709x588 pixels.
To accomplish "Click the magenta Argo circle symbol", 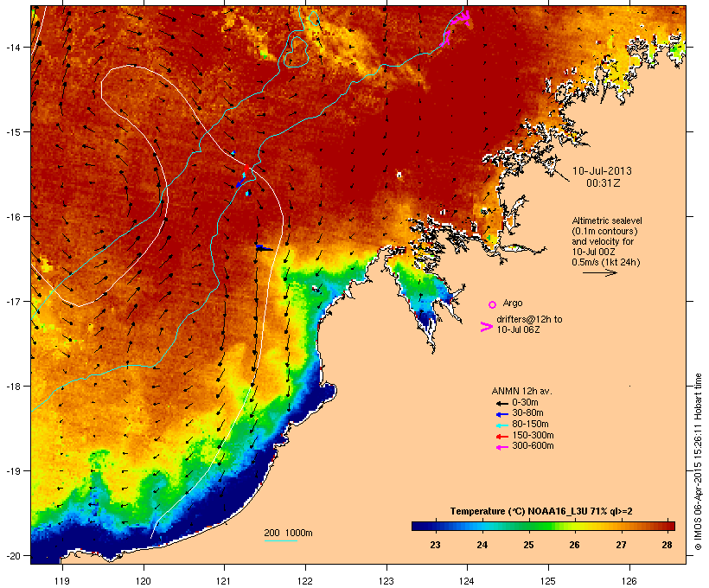I will [493, 304].
